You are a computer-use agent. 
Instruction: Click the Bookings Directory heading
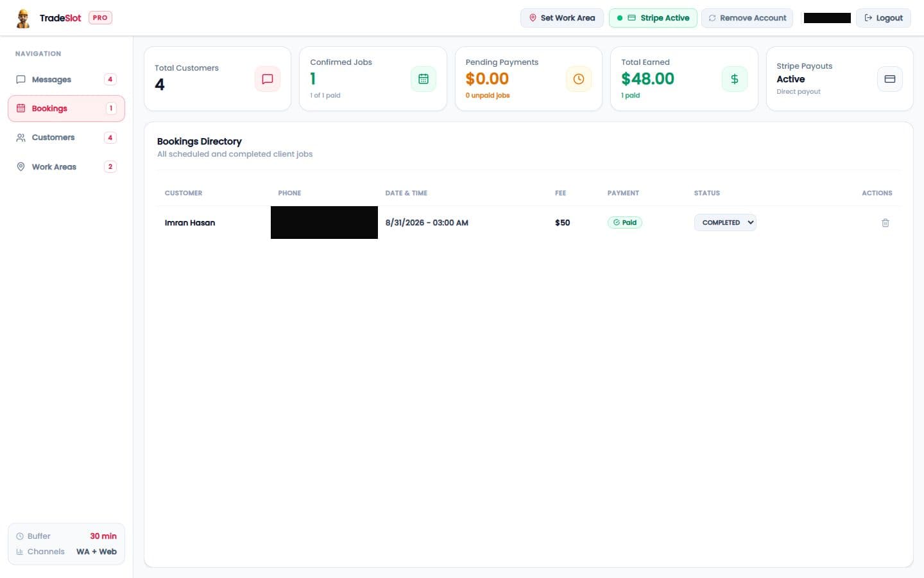200,141
